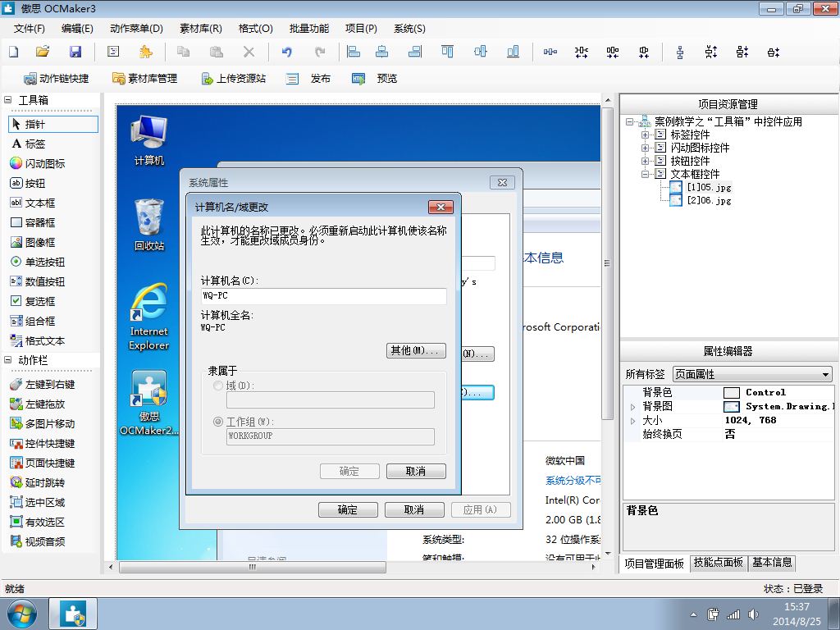Switch to the 基本信息 tab

click(x=772, y=562)
